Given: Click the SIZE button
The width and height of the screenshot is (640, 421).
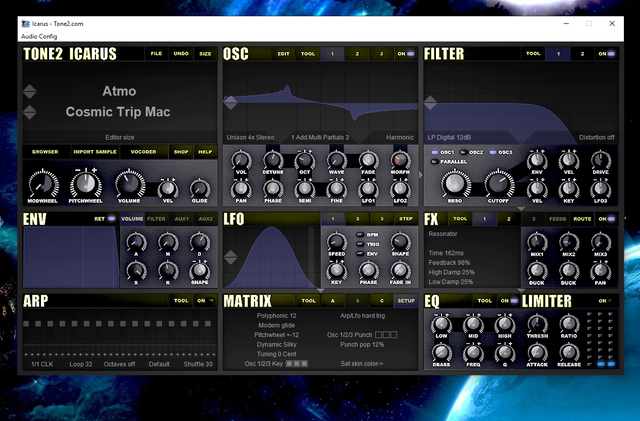Looking at the screenshot, I should click(x=205, y=53).
